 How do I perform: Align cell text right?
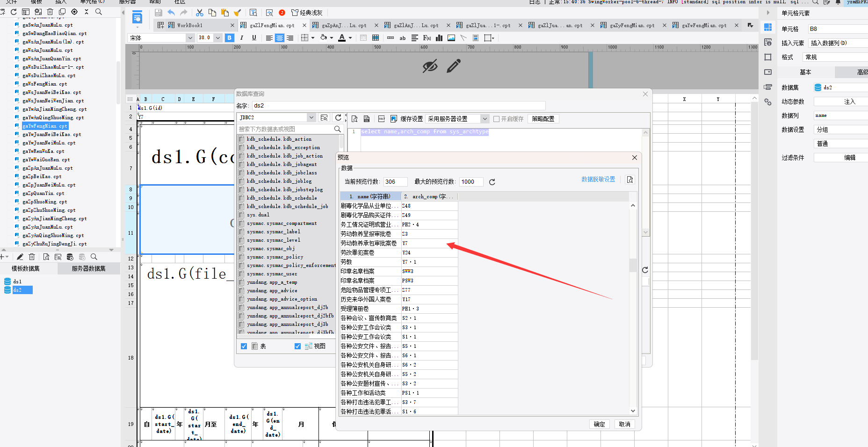click(290, 38)
